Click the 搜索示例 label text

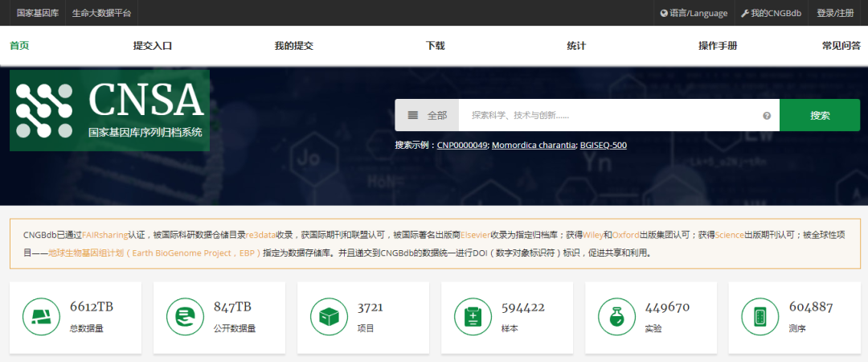pos(416,146)
